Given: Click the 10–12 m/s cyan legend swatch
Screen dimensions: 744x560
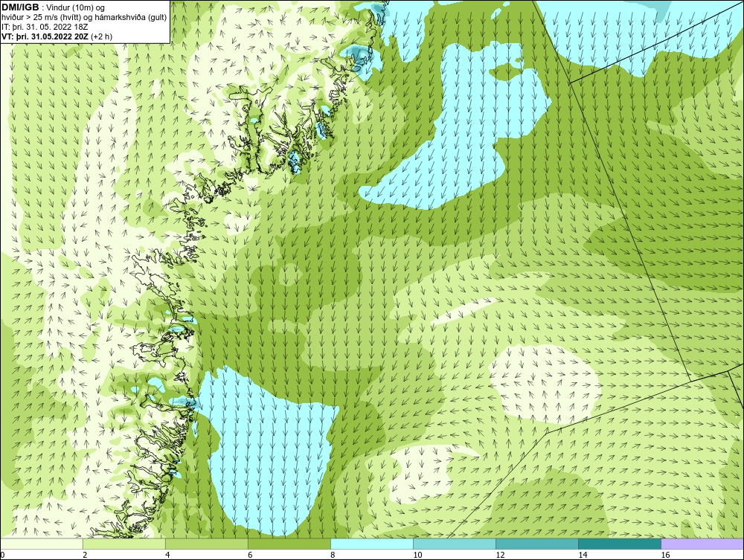Looking at the screenshot, I should tap(454, 544).
